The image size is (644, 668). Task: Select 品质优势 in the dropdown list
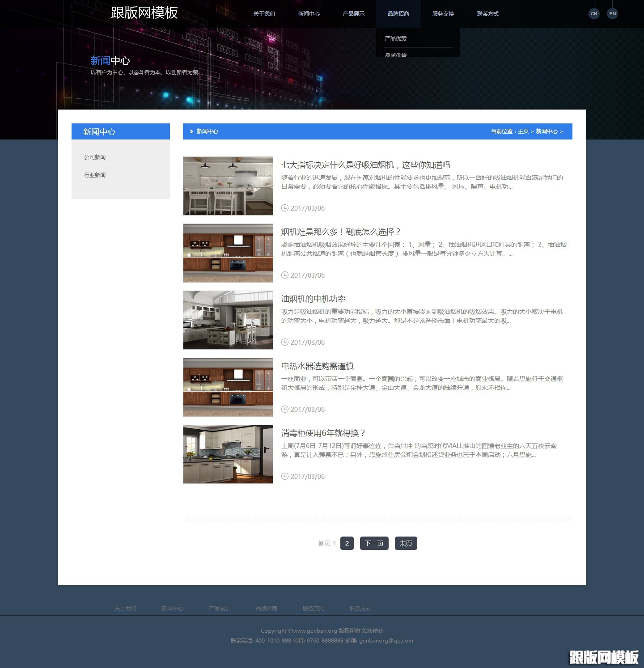[x=394, y=55]
